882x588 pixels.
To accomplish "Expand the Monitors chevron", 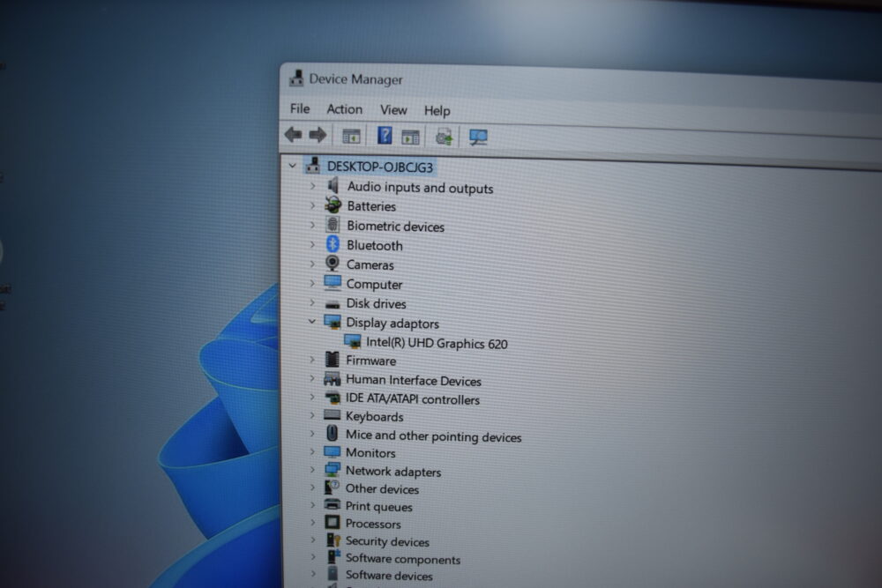I will (x=312, y=451).
